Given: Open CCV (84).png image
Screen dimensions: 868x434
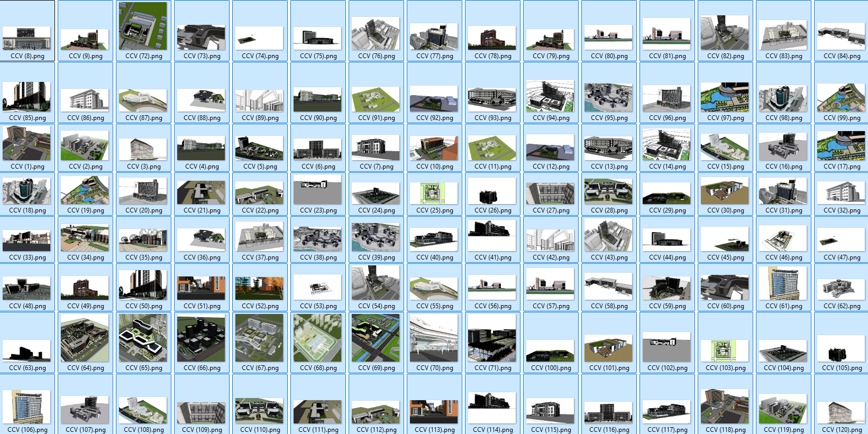Looking at the screenshot, I should click(x=841, y=37).
